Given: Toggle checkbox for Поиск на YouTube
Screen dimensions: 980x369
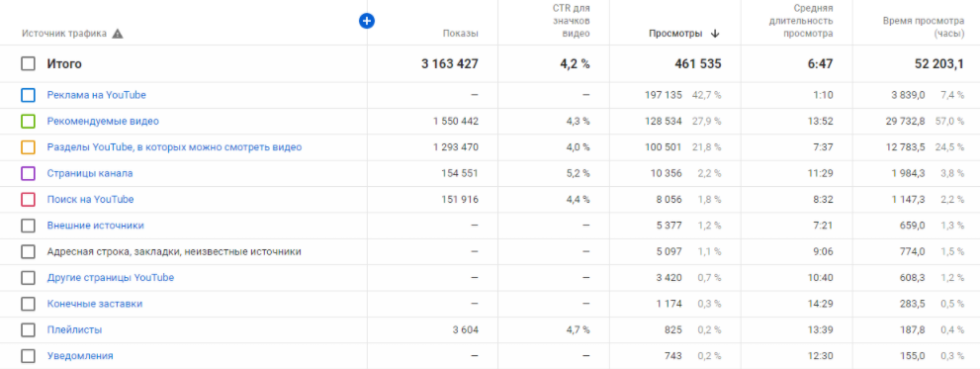Looking at the screenshot, I should (x=28, y=200).
